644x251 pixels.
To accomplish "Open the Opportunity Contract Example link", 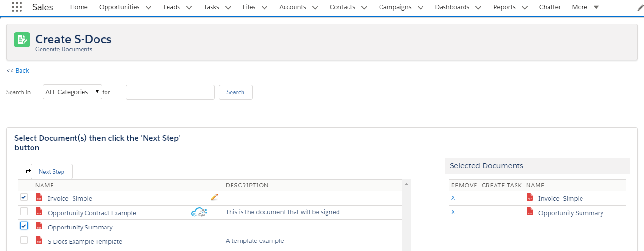I will tap(92, 213).
